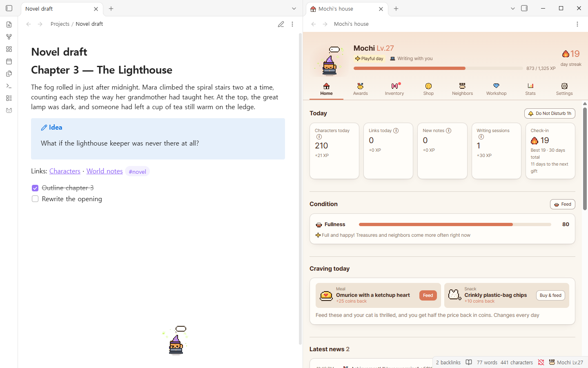This screenshot has height=368, width=588.
Task: Expand the right pane tab list dropdown
Action: [513, 8]
